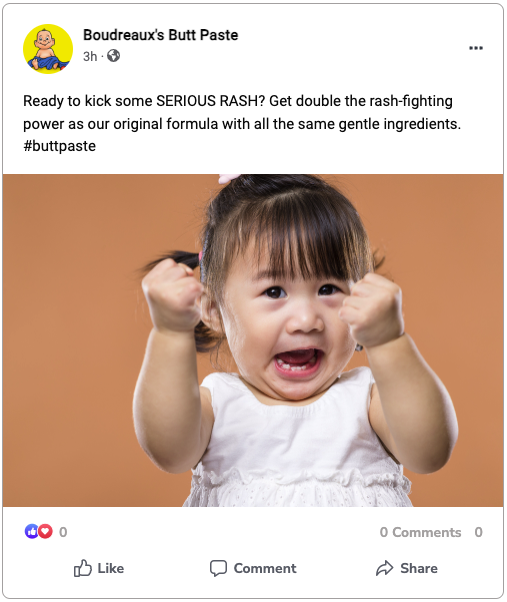Toggle Like on this post

(x=99, y=568)
